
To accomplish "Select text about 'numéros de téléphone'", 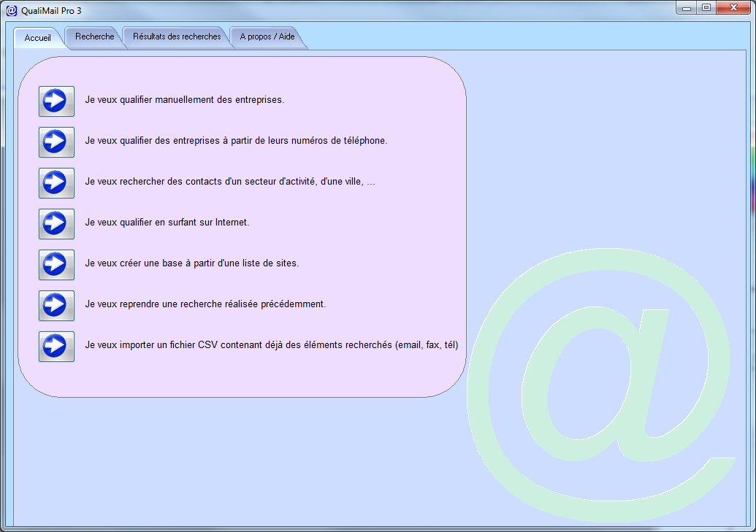I will click(x=236, y=141).
